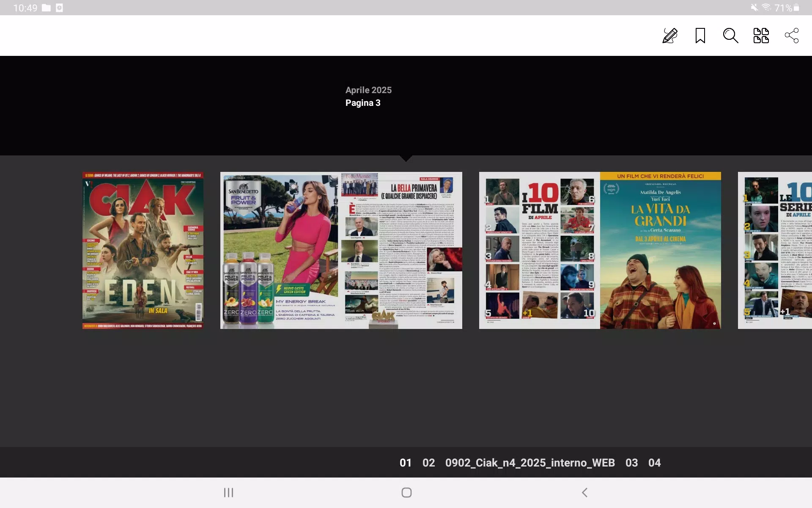Select the 0902_Ciak_n4_2025_interno_WEB section label
This screenshot has height=508, width=812.
pos(530,463)
